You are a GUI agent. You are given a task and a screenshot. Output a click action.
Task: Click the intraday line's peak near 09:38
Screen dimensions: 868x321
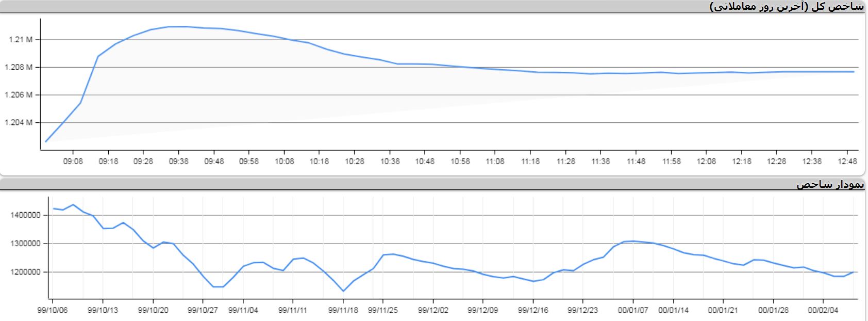point(178,26)
